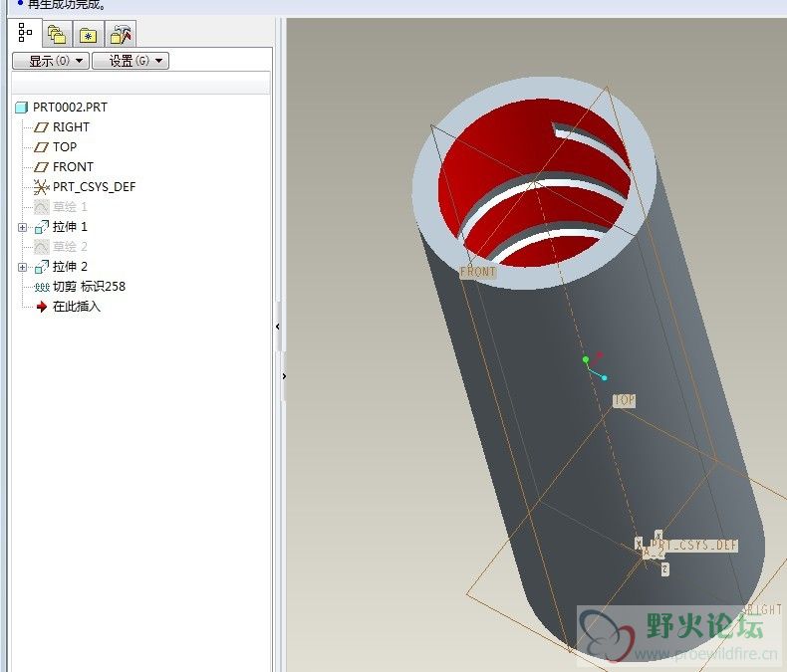787x672 pixels.
Task: Click the TOP plane icon in tree
Action: [x=41, y=147]
